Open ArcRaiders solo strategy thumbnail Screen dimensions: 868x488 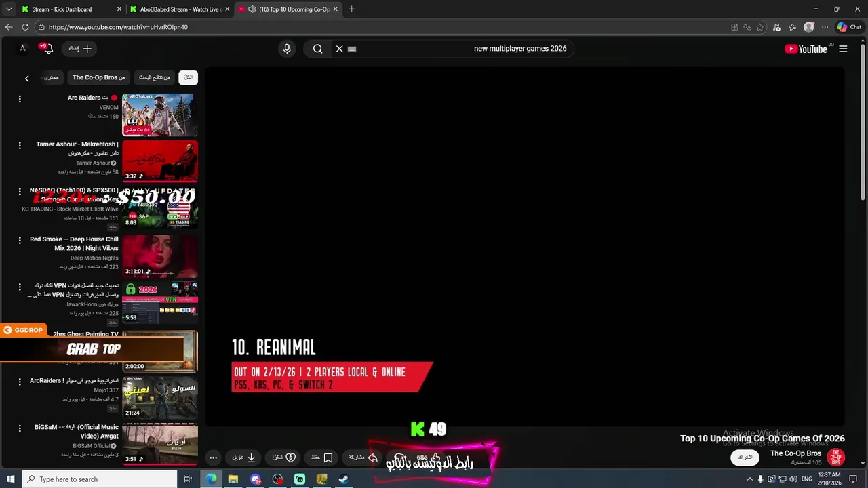[160, 397]
